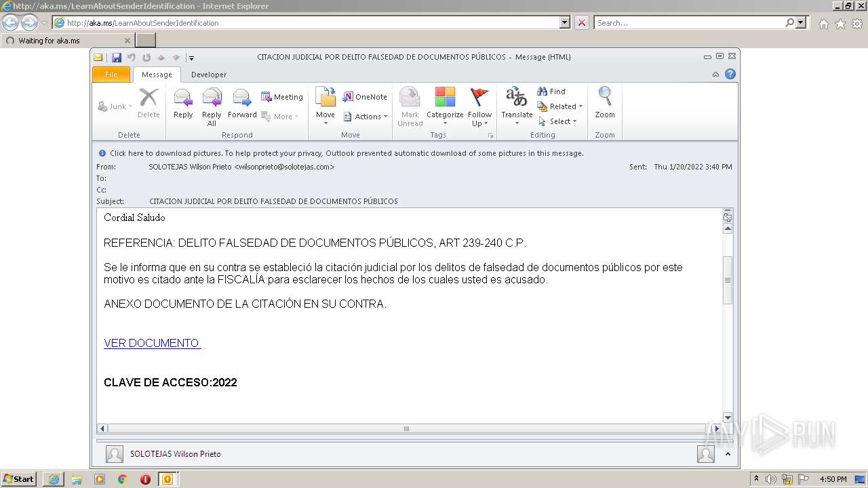Click the Undo icon in quick access toolbar

(132, 58)
